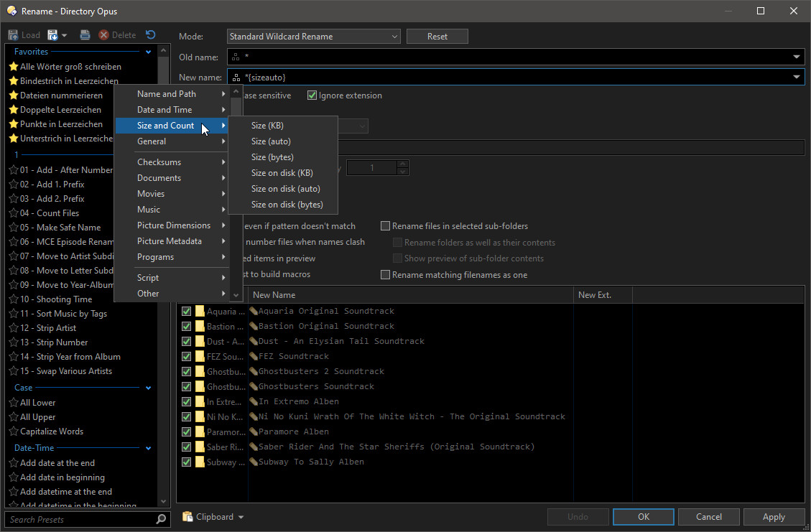Expand the Checksums submenu
811x532 pixels.
point(172,162)
